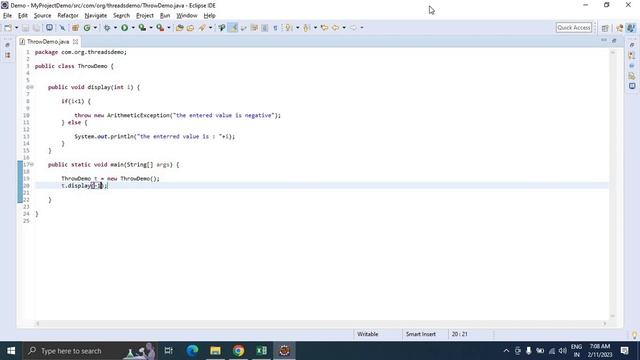Click the Last Edit Location icon
The image size is (640, 360).
[x=324, y=28]
